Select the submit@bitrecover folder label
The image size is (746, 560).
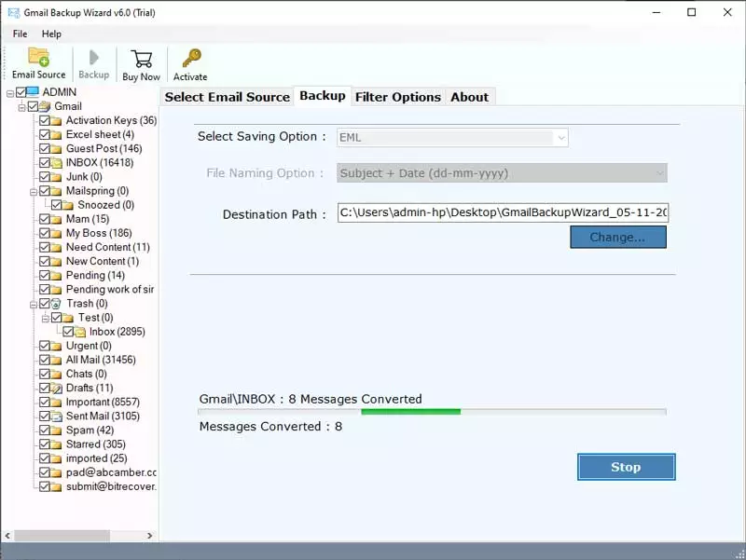pos(111,486)
